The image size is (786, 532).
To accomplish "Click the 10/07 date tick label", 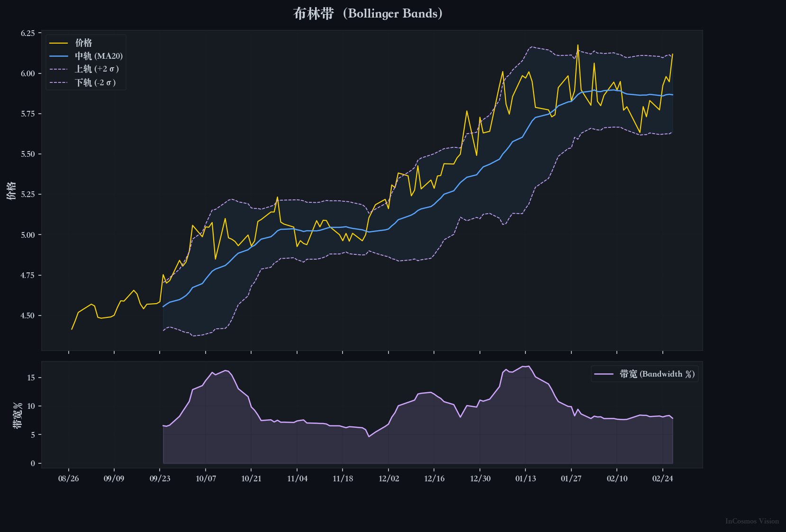I will click(206, 478).
